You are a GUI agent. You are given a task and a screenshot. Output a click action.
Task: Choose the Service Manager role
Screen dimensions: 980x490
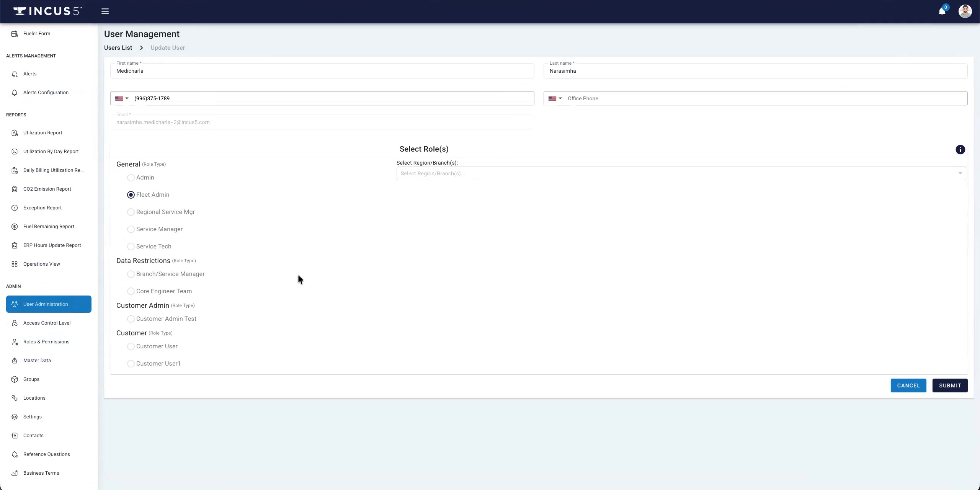pyautogui.click(x=131, y=229)
